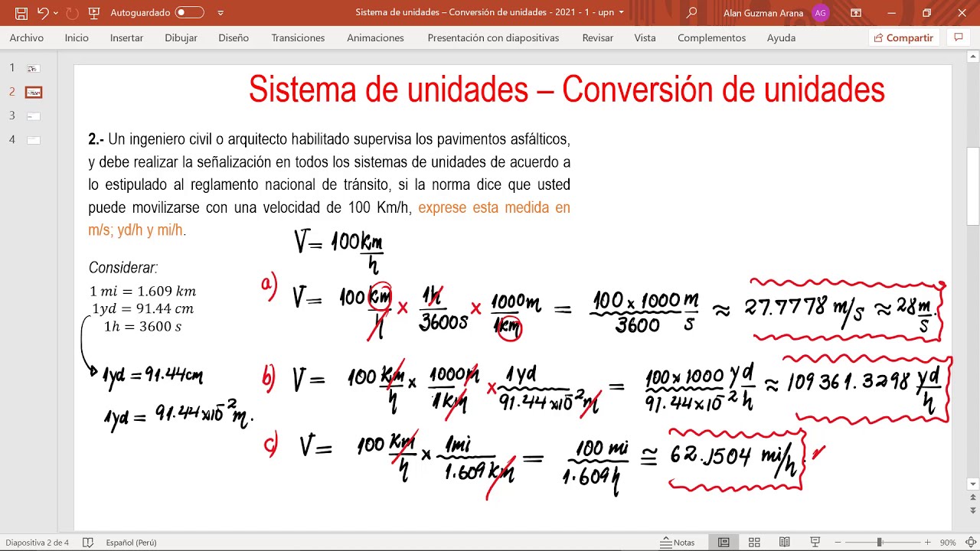Click the '1h = 3600 s' line
980x551 pixels.
point(142,327)
